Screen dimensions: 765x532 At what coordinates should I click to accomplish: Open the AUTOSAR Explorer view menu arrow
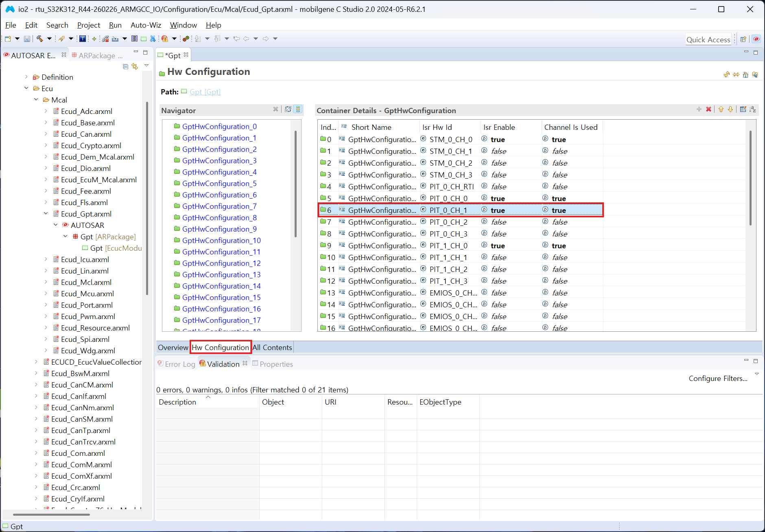click(146, 66)
